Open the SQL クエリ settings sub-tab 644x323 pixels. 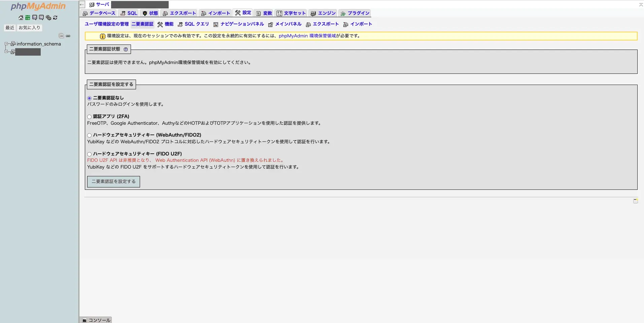[x=193, y=24]
